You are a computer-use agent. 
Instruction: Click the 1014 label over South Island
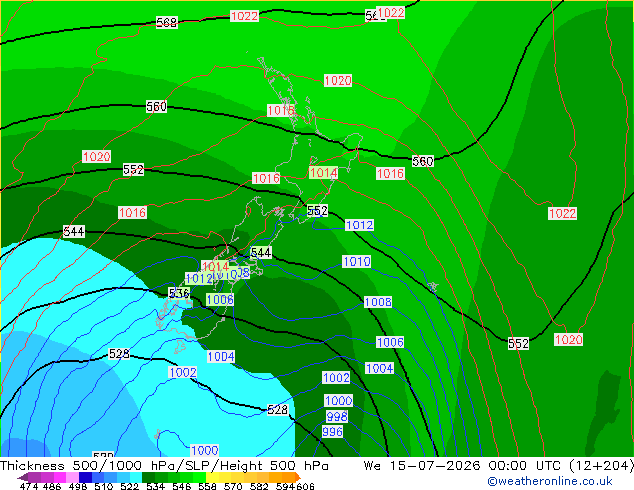click(215, 266)
